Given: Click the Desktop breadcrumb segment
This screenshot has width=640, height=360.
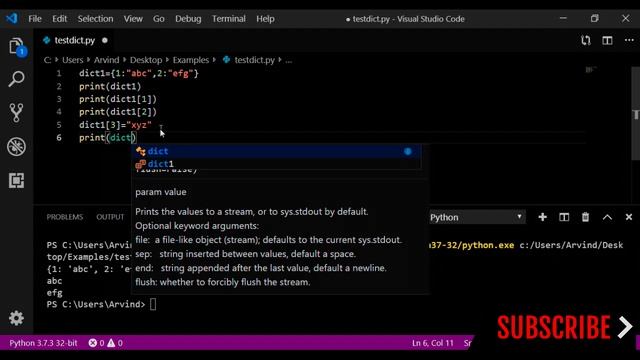Looking at the screenshot, I should pos(146,60).
